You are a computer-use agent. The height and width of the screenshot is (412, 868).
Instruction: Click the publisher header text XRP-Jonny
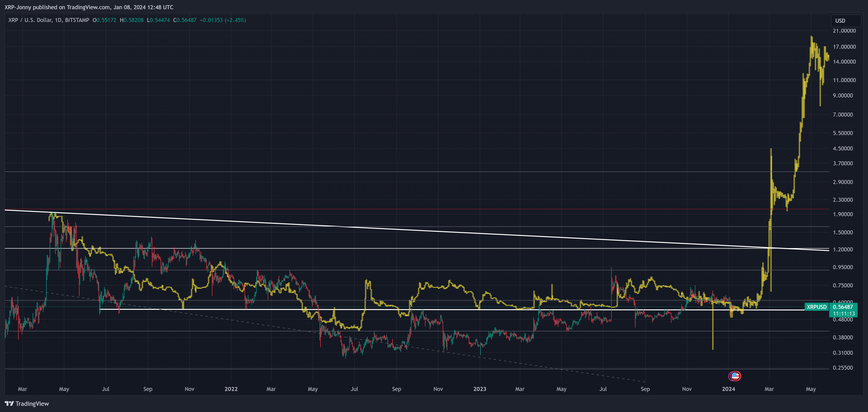tap(18, 7)
